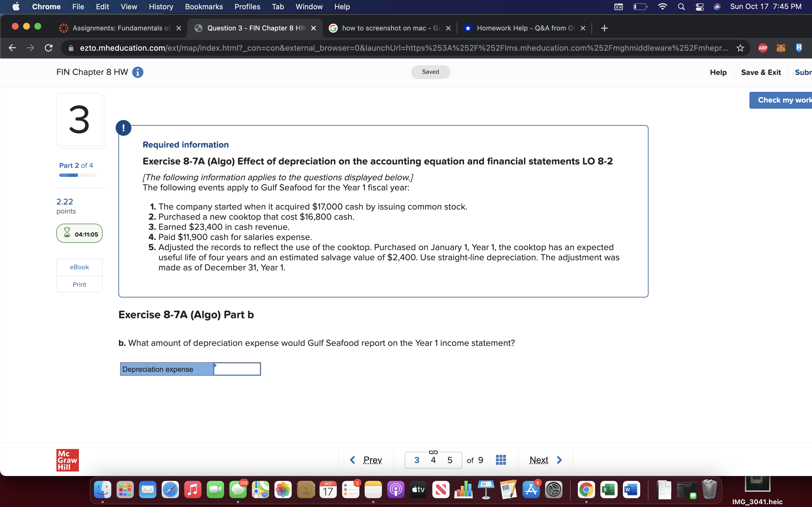Open the Bookmarks menu in the menu bar

coord(204,7)
